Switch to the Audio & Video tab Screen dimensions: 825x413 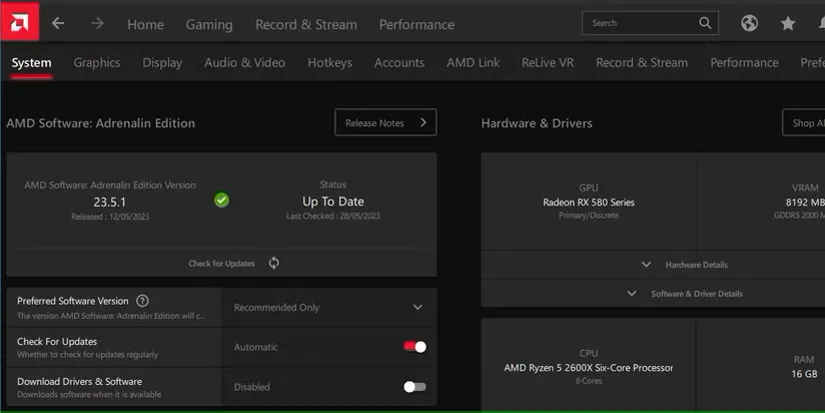pos(245,63)
